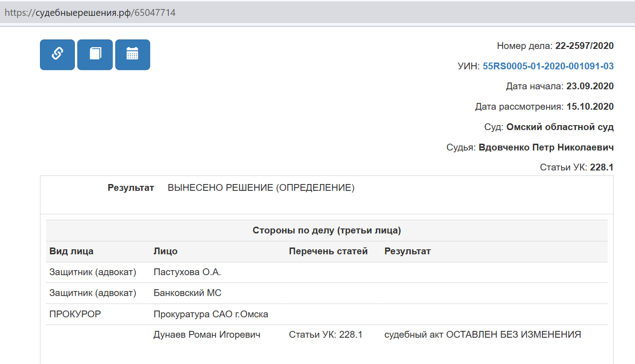Screen dimensions: 635x364
Task: Click the Пастухова О.А. cell
Action: [x=187, y=272]
